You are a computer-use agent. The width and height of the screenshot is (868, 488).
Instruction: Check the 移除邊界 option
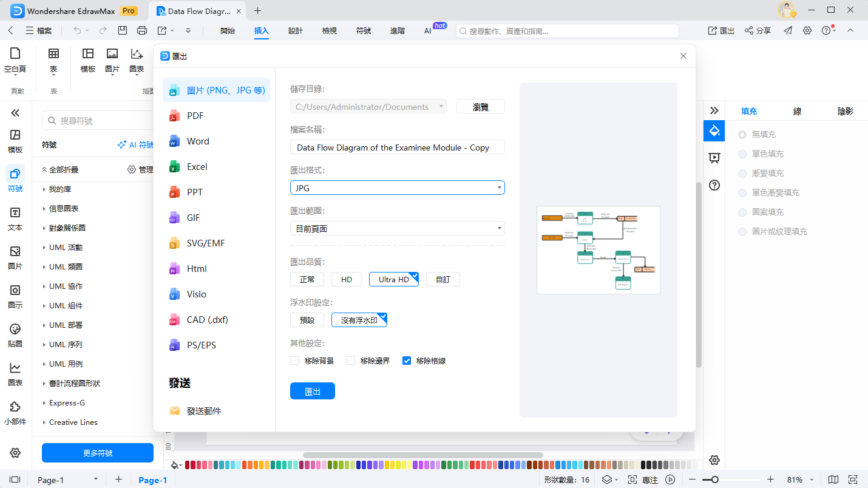tap(351, 360)
